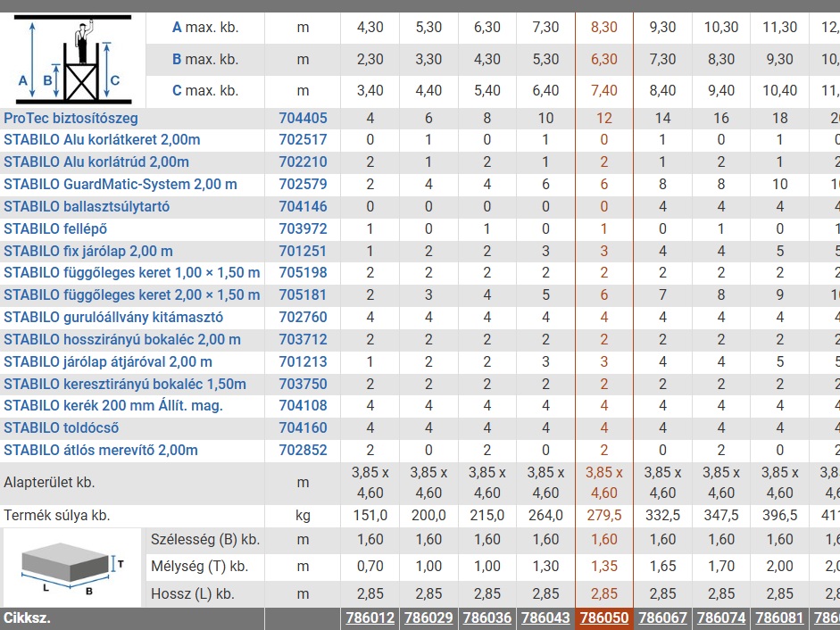
Task: Open Cikksz. 786043 link
Action: (545, 618)
